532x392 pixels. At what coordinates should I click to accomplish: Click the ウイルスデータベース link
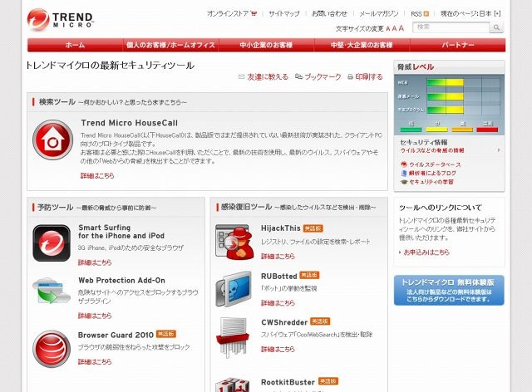click(435, 164)
